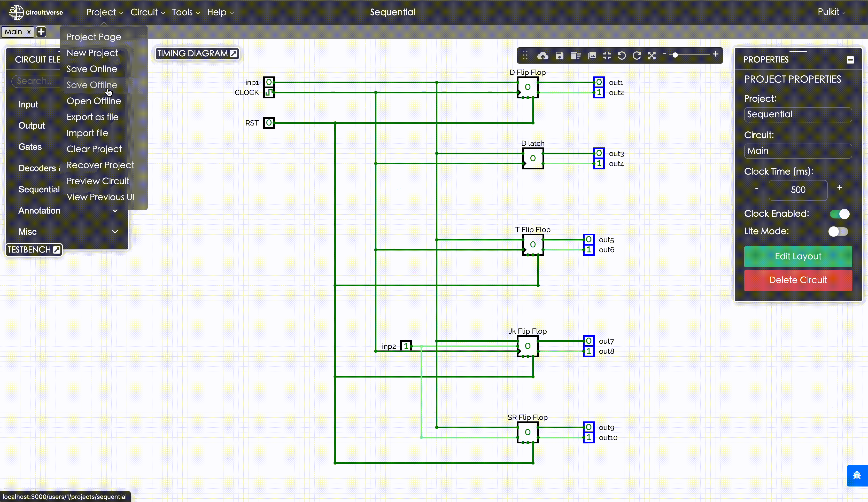Click the redo icon in the toolbar

637,56
